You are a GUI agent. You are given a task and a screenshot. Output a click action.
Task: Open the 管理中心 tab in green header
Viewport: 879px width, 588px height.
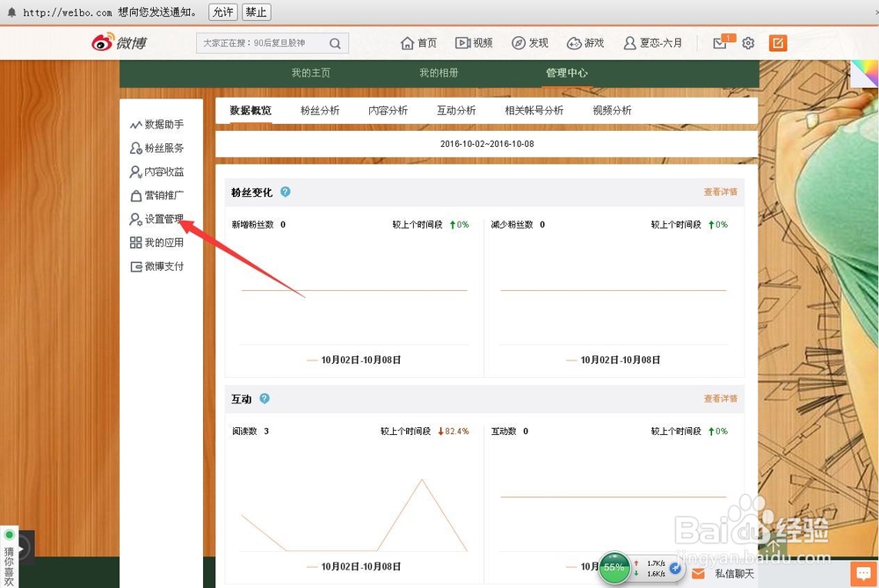pyautogui.click(x=567, y=73)
